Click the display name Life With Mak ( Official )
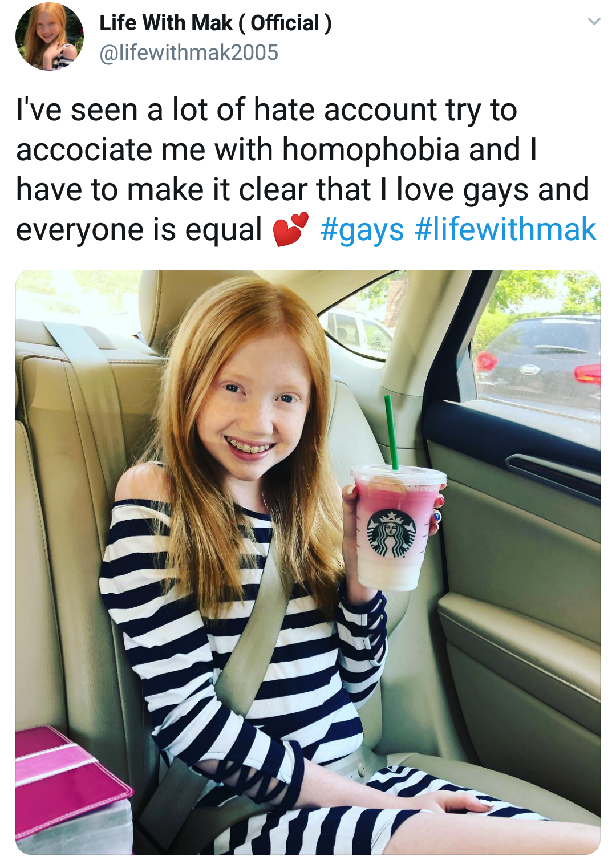Image resolution: width=616 pixels, height=856 pixels. pos(215,23)
